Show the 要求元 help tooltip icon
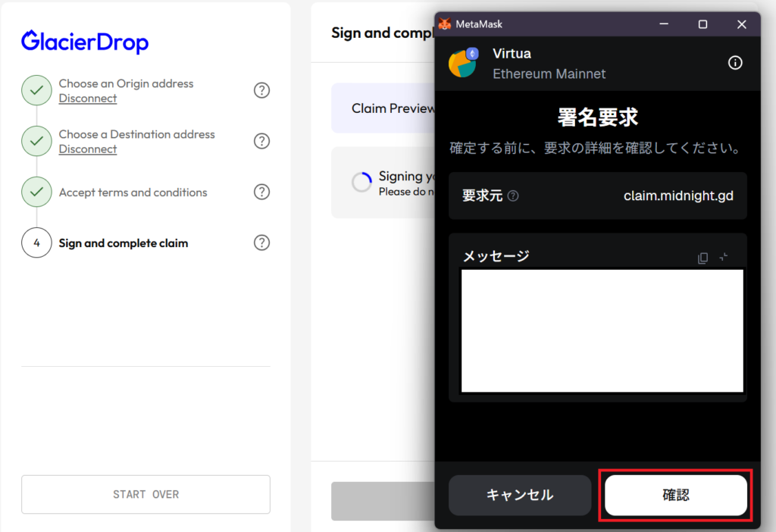Screen dimensions: 776x532 (x=513, y=196)
